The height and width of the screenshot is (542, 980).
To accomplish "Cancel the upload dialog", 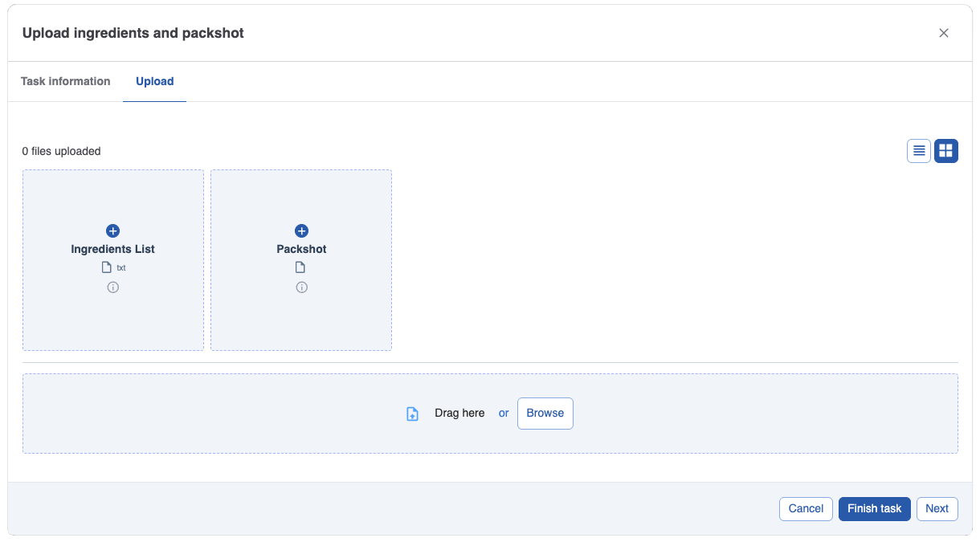I will pyautogui.click(x=806, y=508).
